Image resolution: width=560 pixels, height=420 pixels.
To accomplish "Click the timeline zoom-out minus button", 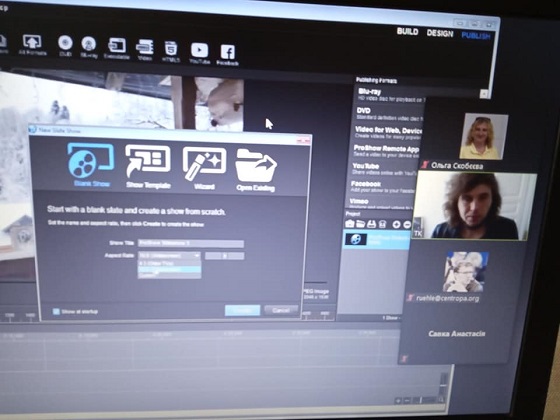I will [407, 401].
